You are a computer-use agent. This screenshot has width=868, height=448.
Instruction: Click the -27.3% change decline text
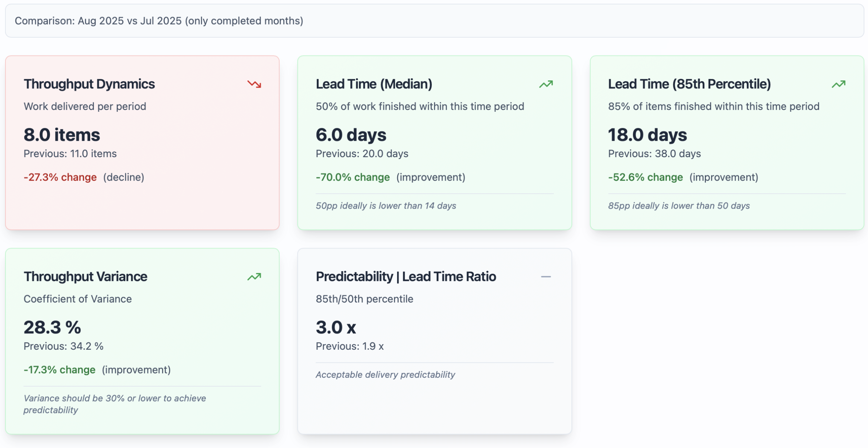pyautogui.click(x=60, y=177)
